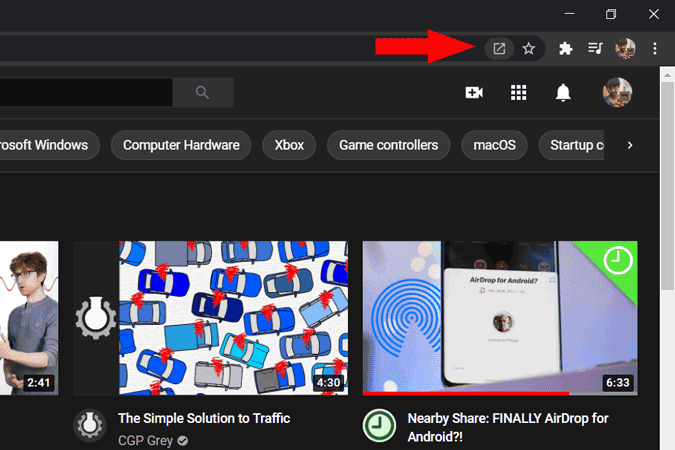Open the media control playlist icon
Image resolution: width=675 pixels, height=450 pixels.
click(x=595, y=48)
